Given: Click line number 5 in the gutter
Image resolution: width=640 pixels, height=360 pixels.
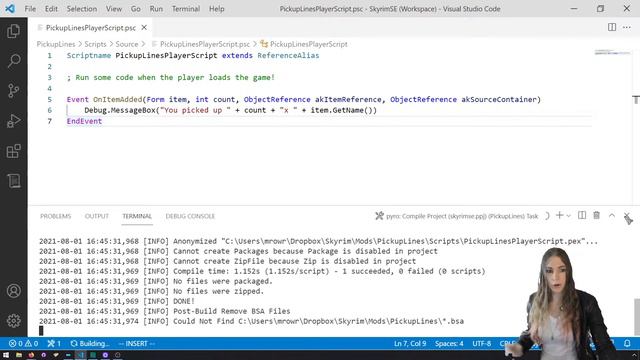Looking at the screenshot, I should coord(49,99).
